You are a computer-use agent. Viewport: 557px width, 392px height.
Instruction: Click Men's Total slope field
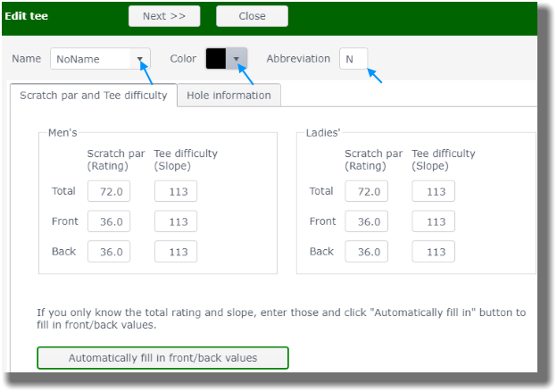[x=176, y=191]
